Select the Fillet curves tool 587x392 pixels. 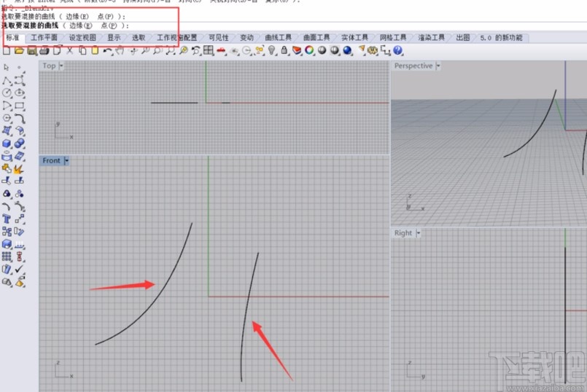click(20, 118)
